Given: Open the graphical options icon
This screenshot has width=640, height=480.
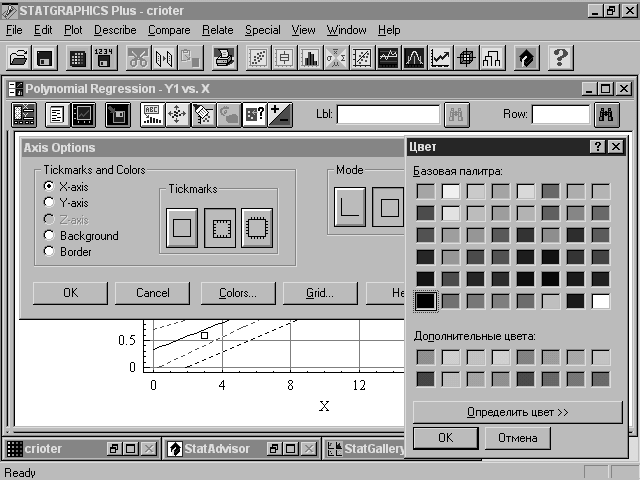Looking at the screenshot, I should 83,115.
